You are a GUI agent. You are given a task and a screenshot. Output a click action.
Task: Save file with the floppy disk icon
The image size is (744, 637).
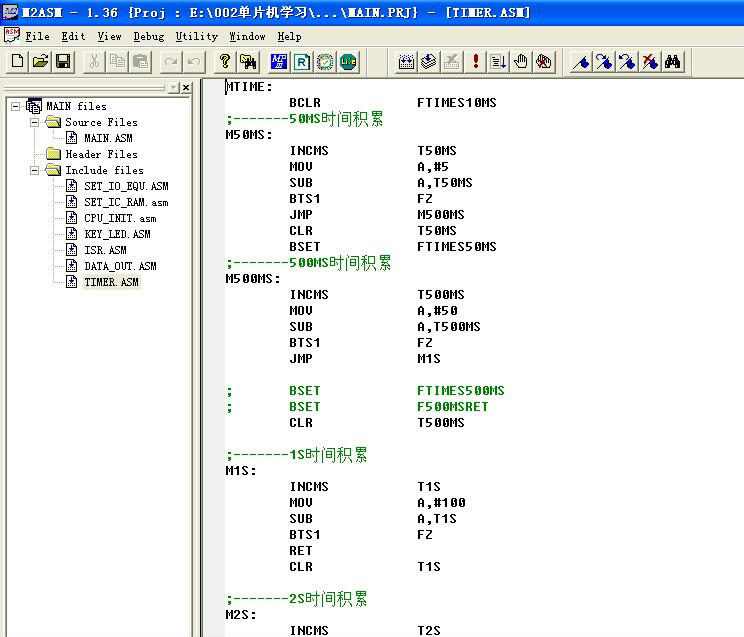[63, 62]
